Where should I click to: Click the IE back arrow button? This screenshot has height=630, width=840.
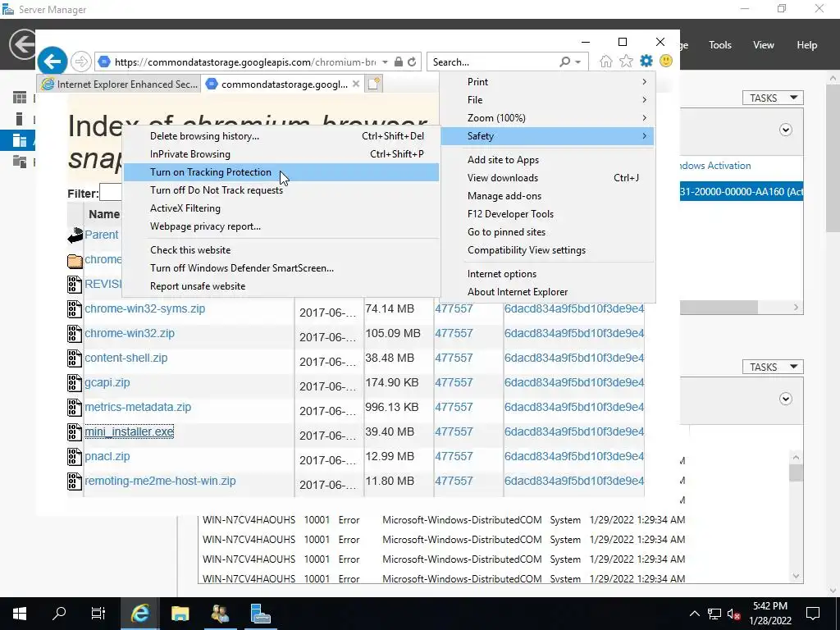pyautogui.click(x=52, y=62)
